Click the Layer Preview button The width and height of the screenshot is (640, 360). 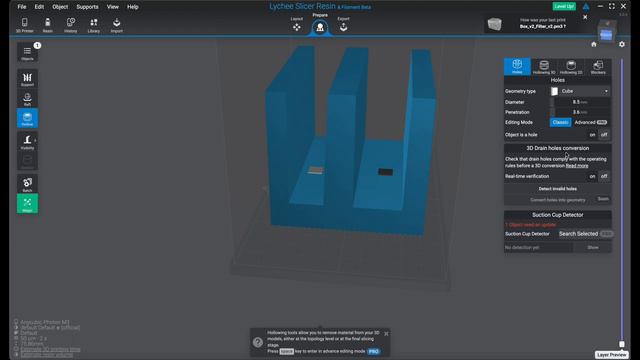pyautogui.click(x=611, y=355)
